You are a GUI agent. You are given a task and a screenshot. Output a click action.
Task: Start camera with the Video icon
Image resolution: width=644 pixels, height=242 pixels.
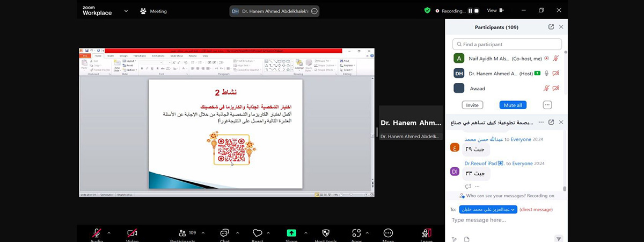pos(132,233)
